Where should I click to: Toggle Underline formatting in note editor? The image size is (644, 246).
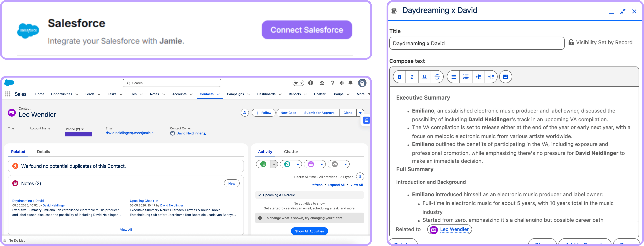(424, 77)
